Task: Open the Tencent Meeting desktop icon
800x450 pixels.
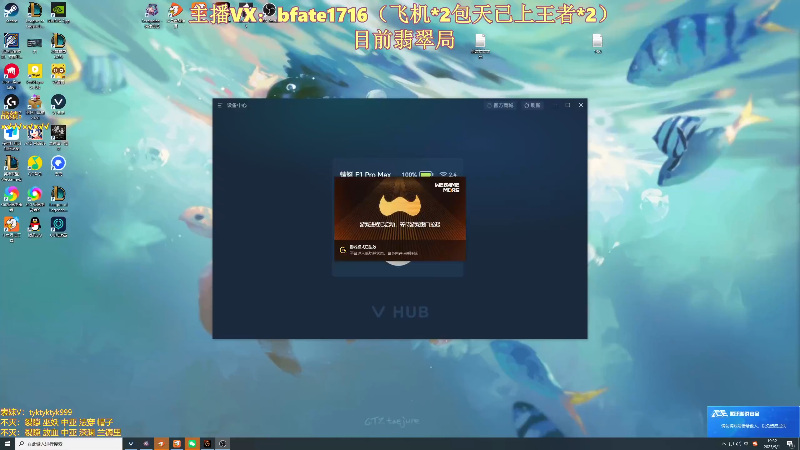Action: point(11,135)
